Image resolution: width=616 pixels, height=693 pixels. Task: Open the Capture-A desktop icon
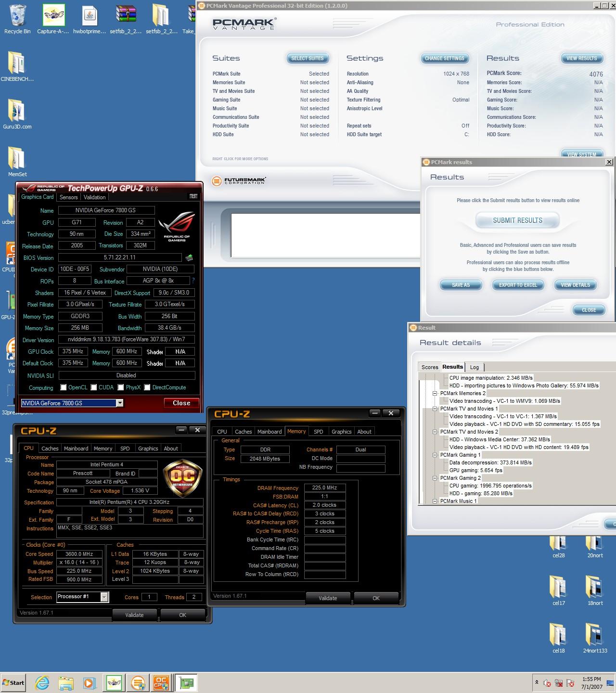tap(53, 19)
